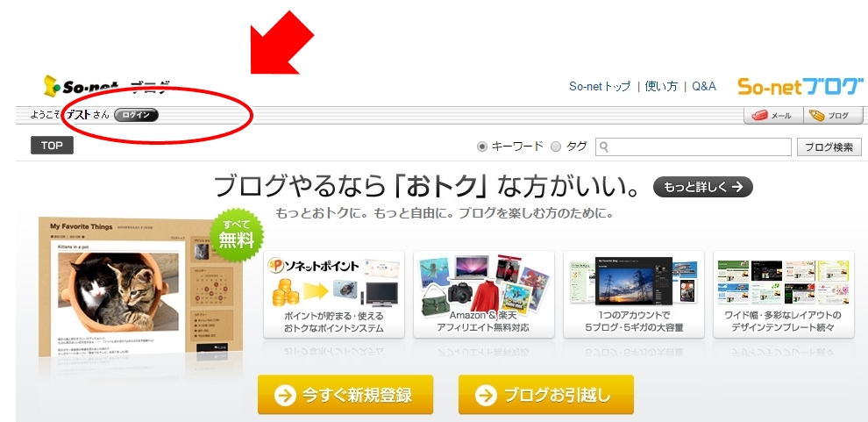Open the メール mail icon button
This screenshot has width=868, height=422.
(x=773, y=115)
